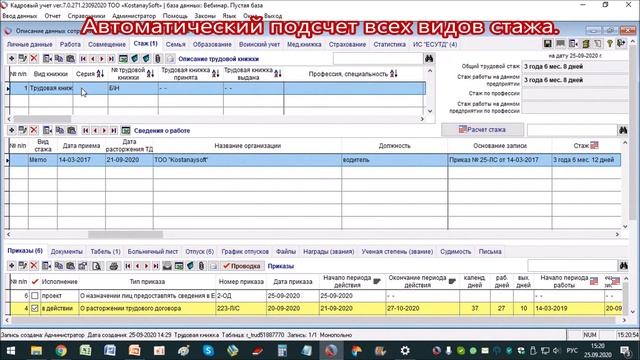Select Трудовая книжка row in top grid
Screen dimensions: 640x360
[218, 88]
